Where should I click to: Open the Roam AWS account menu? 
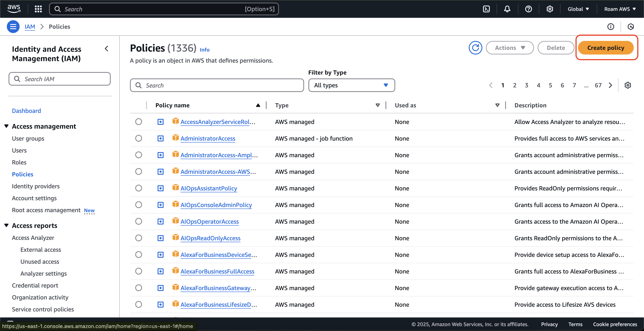pyautogui.click(x=620, y=9)
